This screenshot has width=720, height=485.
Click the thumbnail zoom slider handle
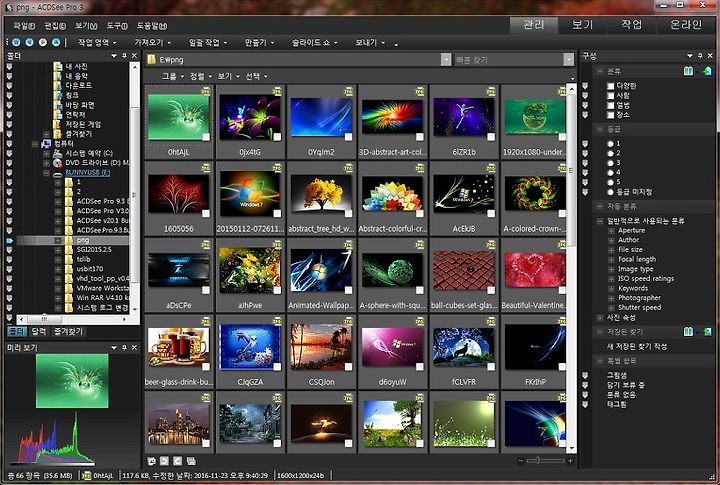coord(538,461)
